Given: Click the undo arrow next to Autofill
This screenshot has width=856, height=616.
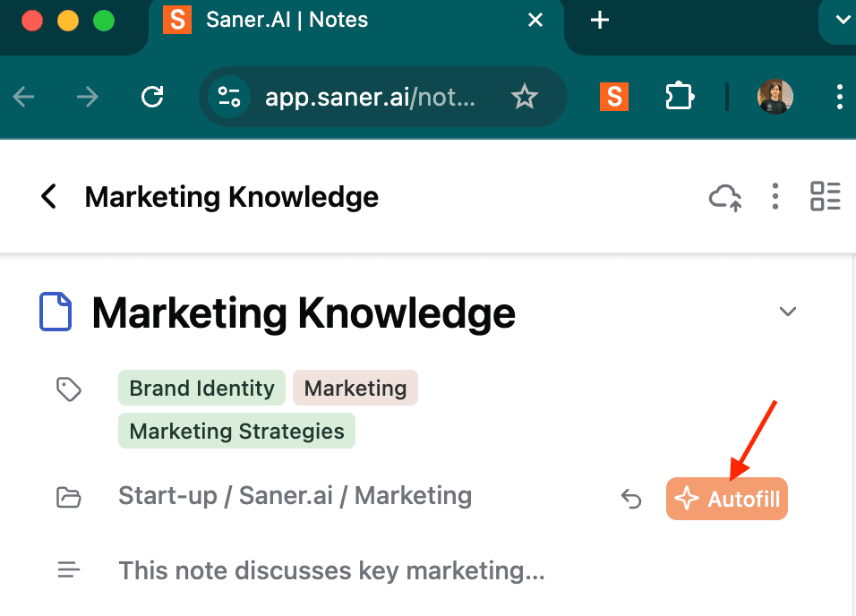Looking at the screenshot, I should pyautogui.click(x=631, y=499).
